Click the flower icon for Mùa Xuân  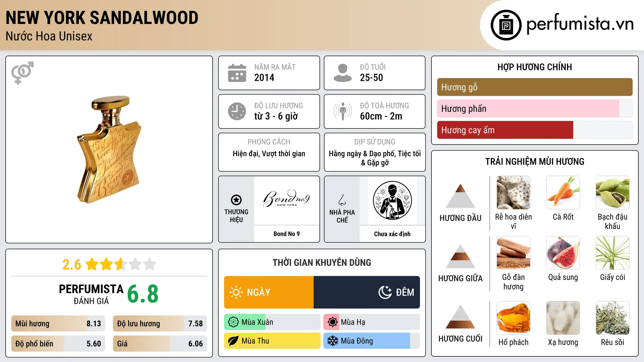coord(233,322)
